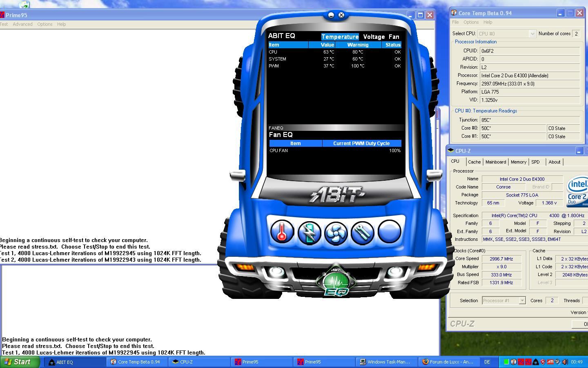The width and height of the screenshot is (588, 368).
Task: Click the VID value 1.3250v
Action: click(530, 100)
